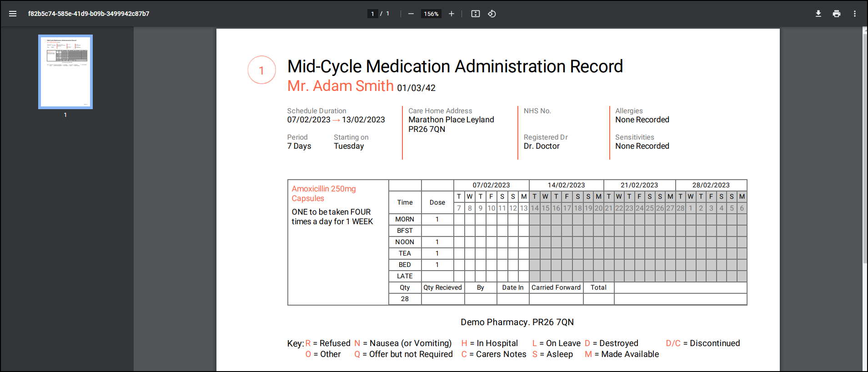
Task: Rotate the document counterclockwise
Action: point(492,14)
